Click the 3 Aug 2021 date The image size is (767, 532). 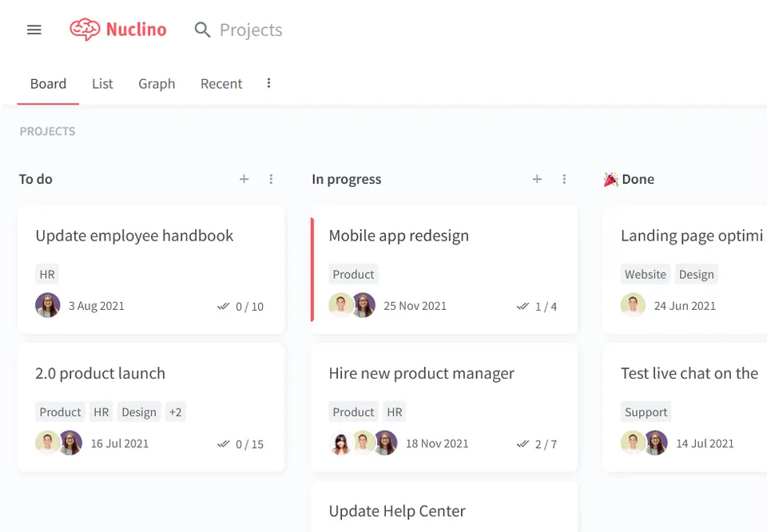(x=97, y=306)
